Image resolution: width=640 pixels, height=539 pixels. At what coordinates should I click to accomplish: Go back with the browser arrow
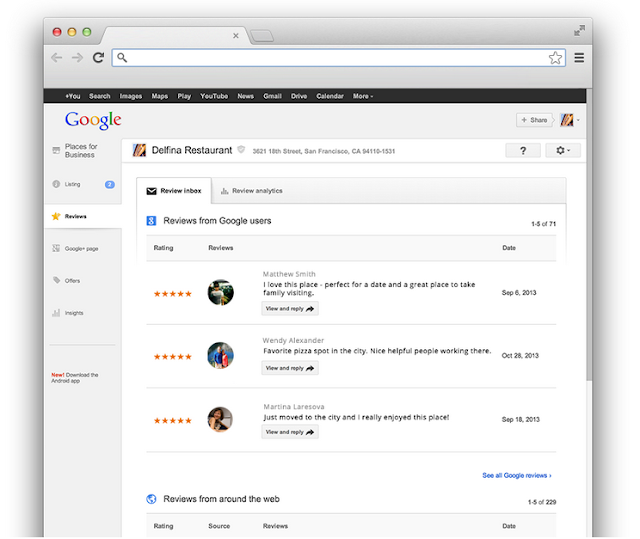click(x=57, y=58)
